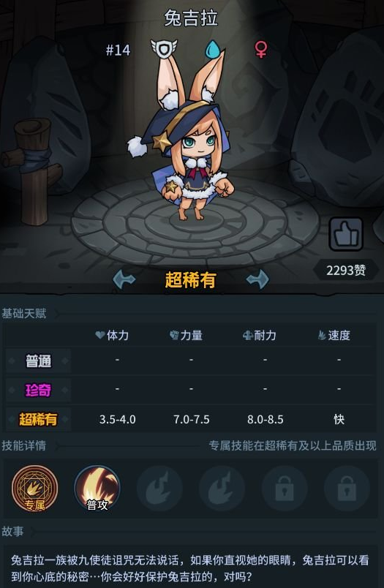Select the 普通 rarity row
Image resolution: width=384 pixels, height=588 pixels.
(x=191, y=361)
